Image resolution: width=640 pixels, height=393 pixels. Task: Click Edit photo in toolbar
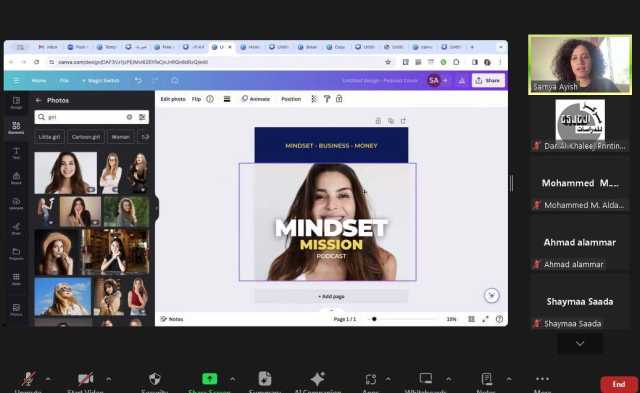173,99
